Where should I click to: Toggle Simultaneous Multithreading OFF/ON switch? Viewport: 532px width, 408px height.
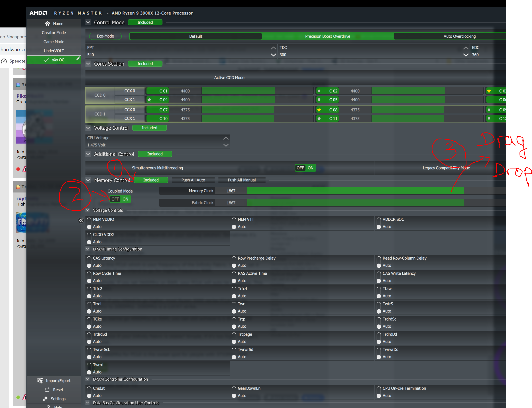(x=305, y=168)
